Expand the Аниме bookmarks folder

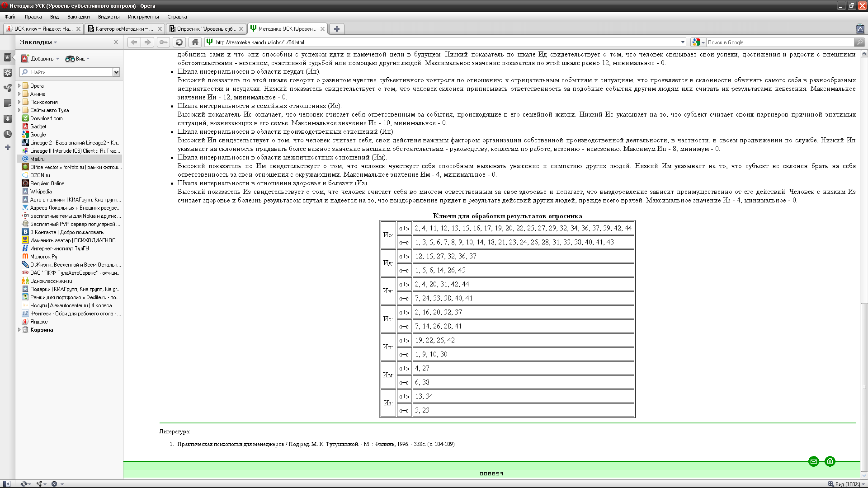click(19, 94)
